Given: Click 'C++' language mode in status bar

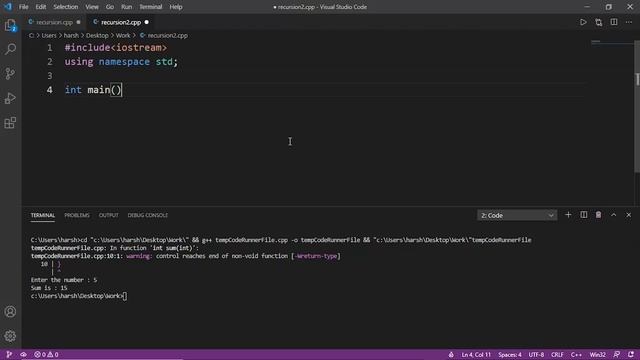Looking at the screenshot, I should [x=576, y=355].
